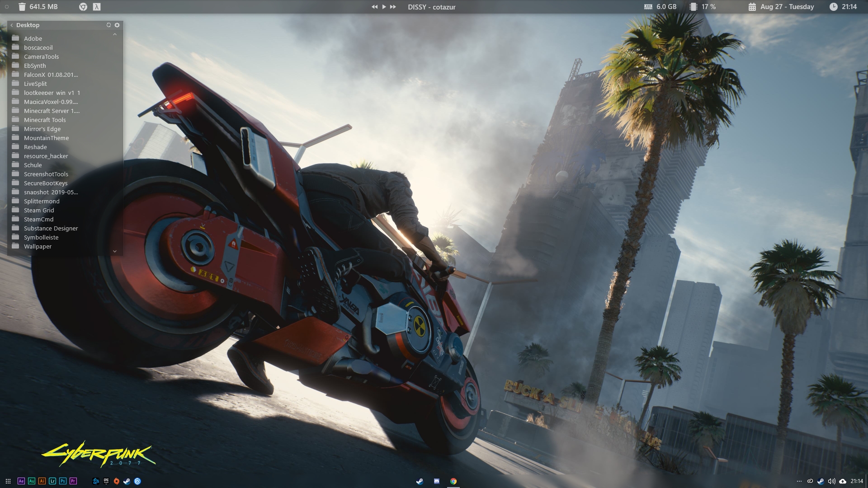This screenshot has width=868, height=488.
Task: Open the Minecraft Tools folder
Action: [x=45, y=120]
